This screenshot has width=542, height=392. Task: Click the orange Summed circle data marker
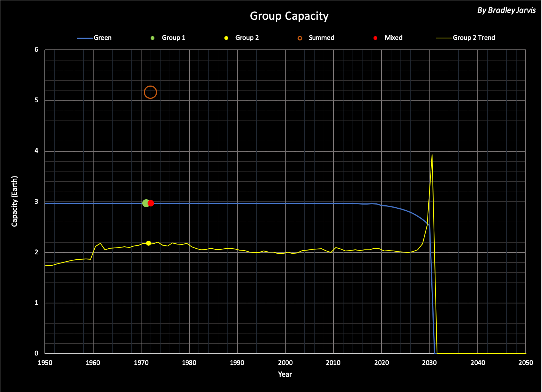[x=150, y=92]
